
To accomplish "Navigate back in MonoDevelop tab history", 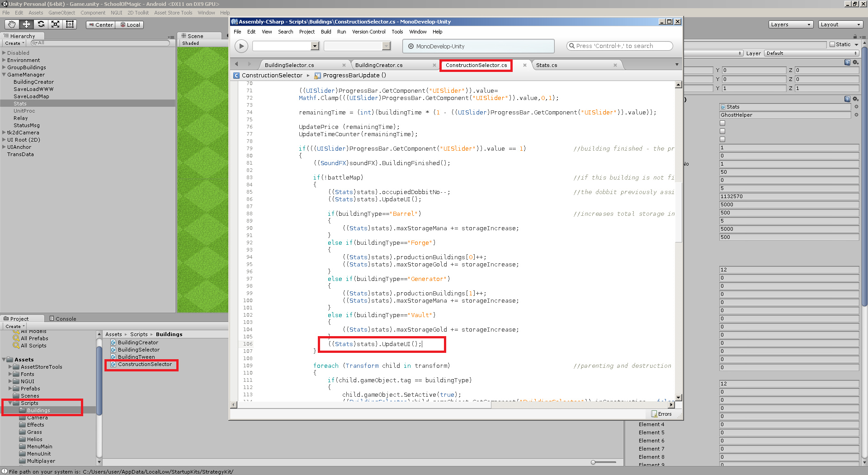I will (x=236, y=64).
